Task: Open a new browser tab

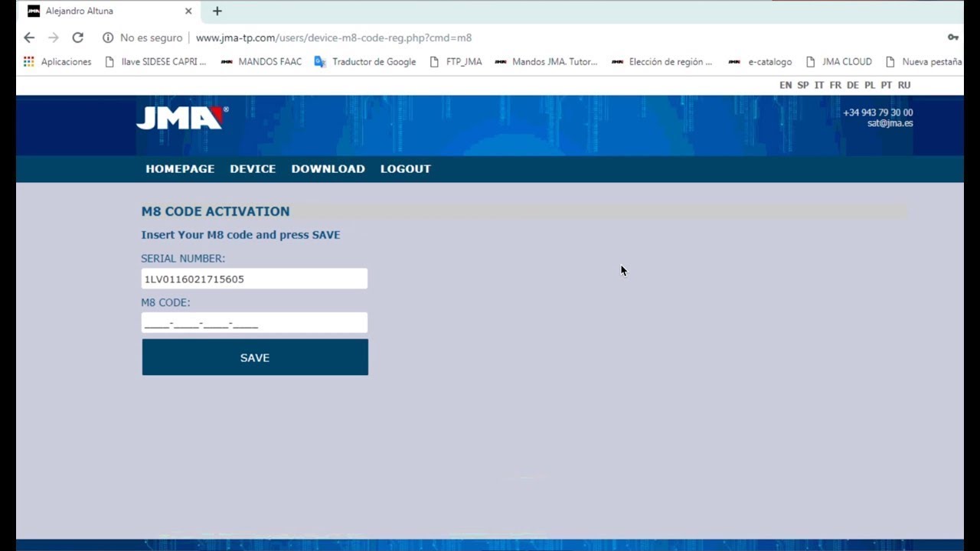Action: pyautogui.click(x=217, y=11)
